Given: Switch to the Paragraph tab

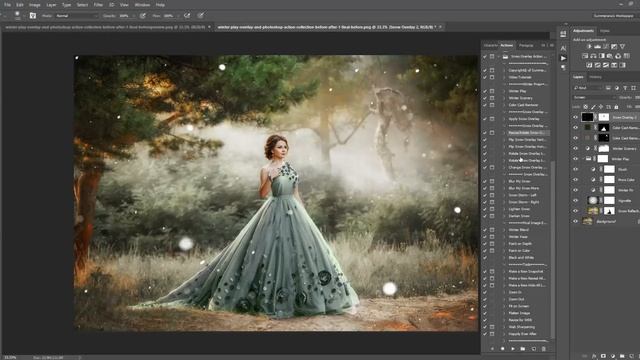Looking at the screenshot, I should pyautogui.click(x=526, y=45).
